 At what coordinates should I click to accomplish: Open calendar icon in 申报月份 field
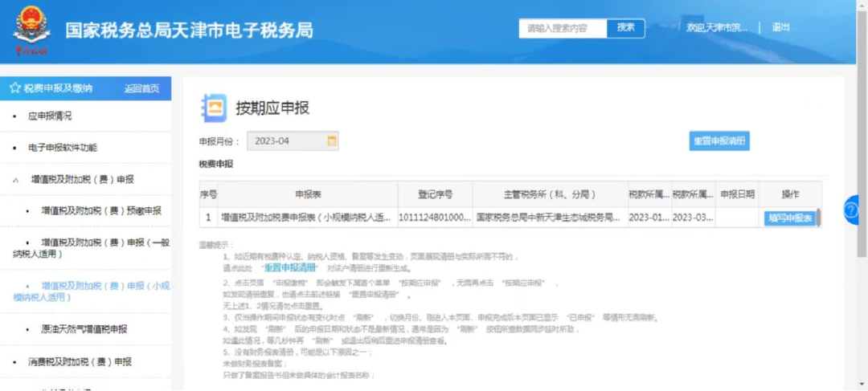coord(332,141)
